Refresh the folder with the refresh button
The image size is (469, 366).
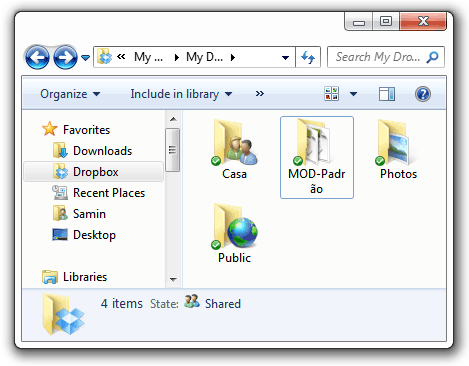coord(308,57)
